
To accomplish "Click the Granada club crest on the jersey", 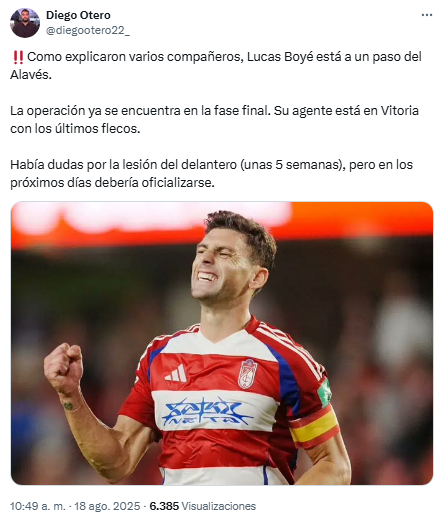I will [248, 374].
